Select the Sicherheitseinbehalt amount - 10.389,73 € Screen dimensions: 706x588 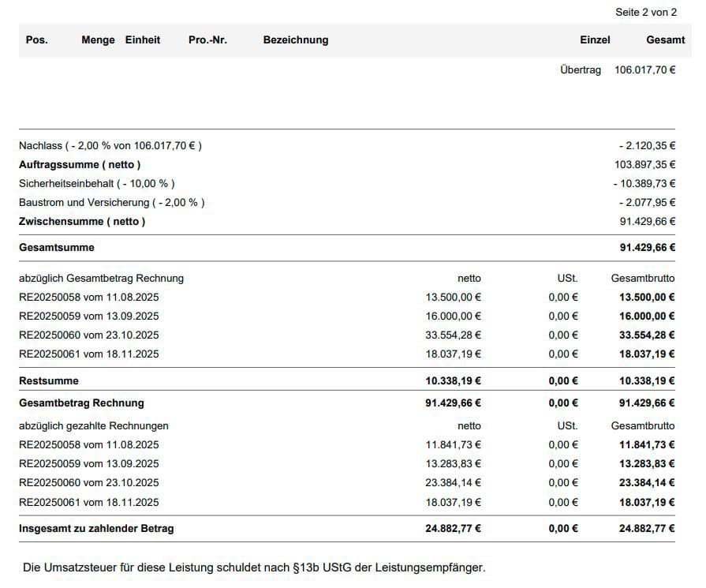pos(644,184)
